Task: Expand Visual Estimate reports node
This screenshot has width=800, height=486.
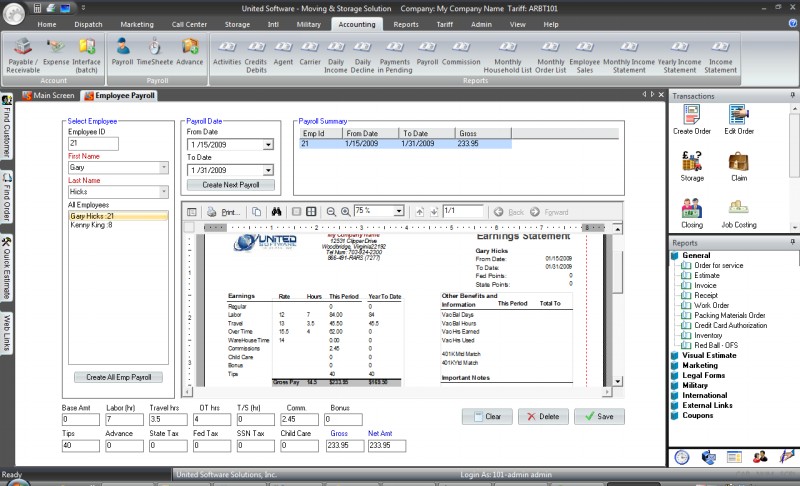Action: tap(674, 355)
